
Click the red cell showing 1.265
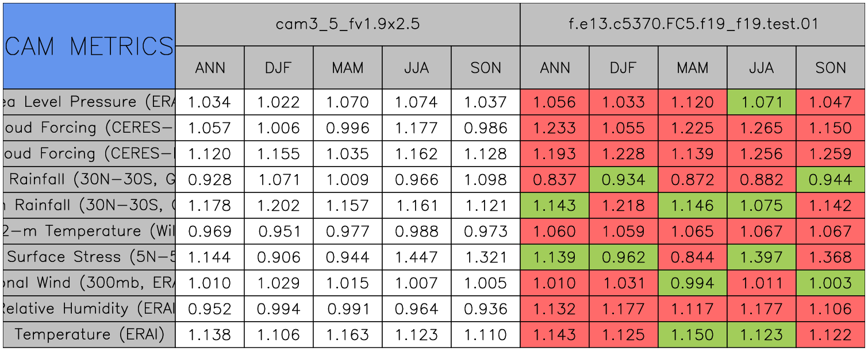762,128
